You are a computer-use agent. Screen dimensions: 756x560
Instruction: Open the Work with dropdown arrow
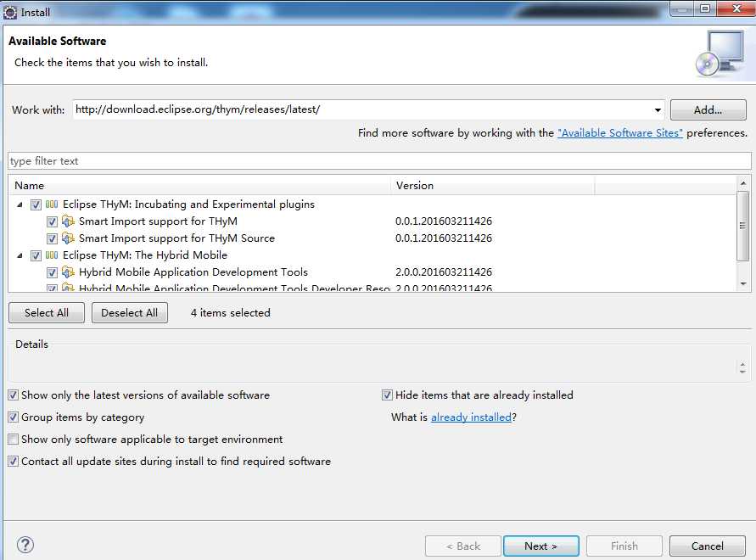[x=658, y=110]
